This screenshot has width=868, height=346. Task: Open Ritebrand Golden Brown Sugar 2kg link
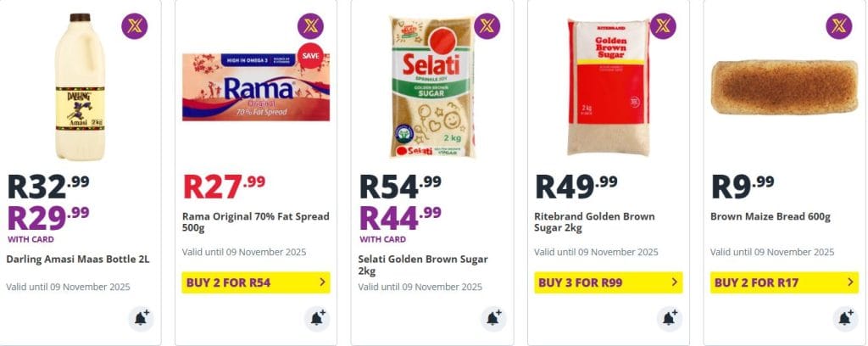(x=594, y=222)
